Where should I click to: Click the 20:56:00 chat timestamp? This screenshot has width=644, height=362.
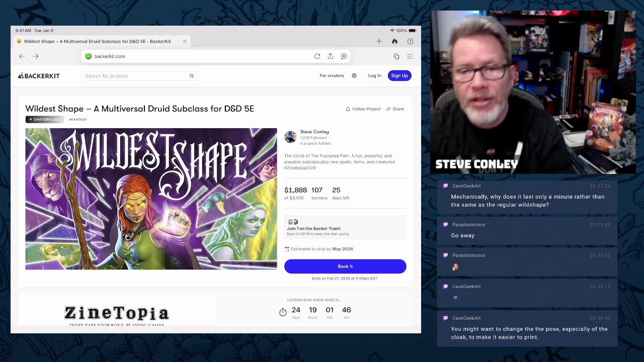point(600,318)
